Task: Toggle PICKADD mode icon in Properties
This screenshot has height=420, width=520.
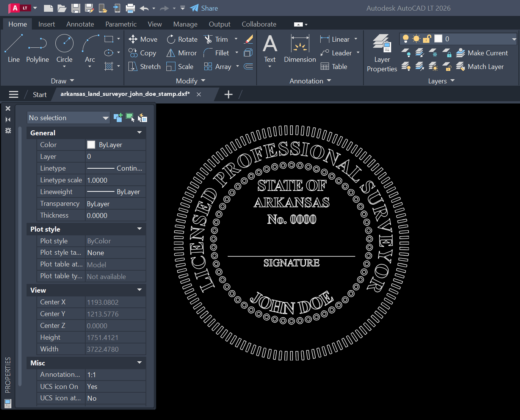Action: 118,118
